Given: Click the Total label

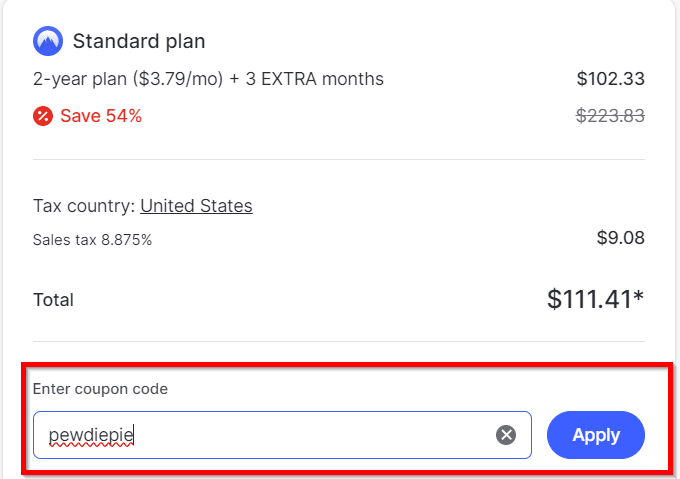Looking at the screenshot, I should click(53, 299).
